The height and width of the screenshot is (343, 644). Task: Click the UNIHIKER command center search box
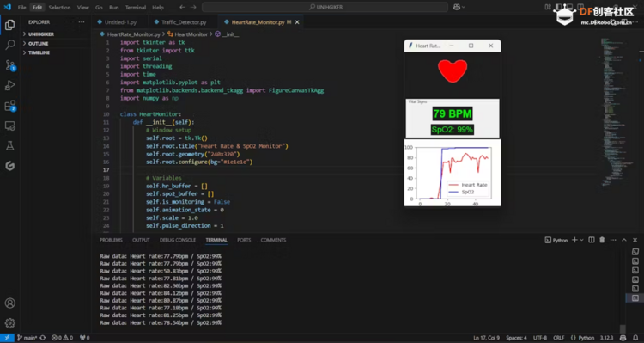[x=325, y=7]
